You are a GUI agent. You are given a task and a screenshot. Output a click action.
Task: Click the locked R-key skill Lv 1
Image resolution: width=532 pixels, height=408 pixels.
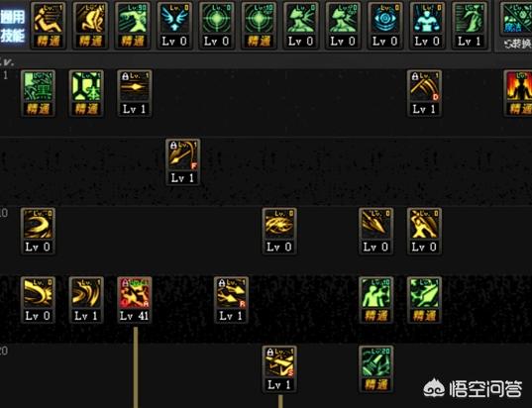(x=231, y=300)
